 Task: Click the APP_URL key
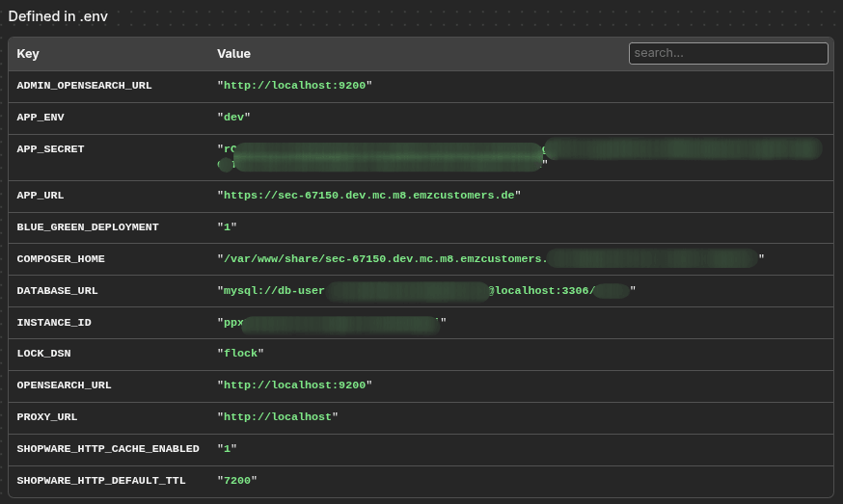(x=41, y=195)
